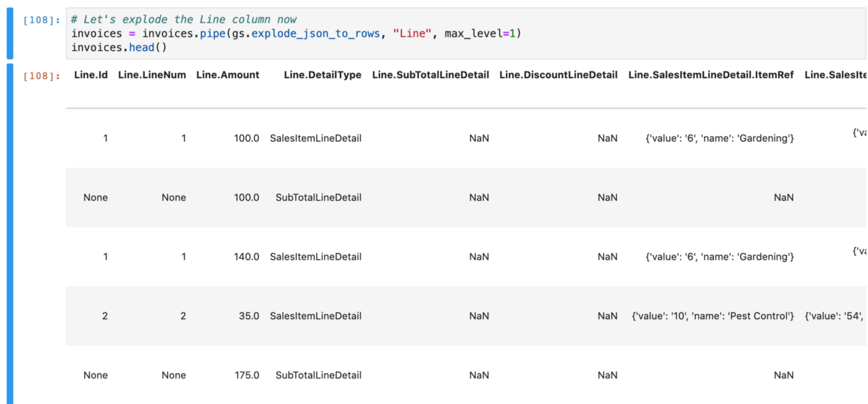Viewport: 868px width, 404px height.
Task: Click the red [108] output execution label
Action: pos(38,75)
